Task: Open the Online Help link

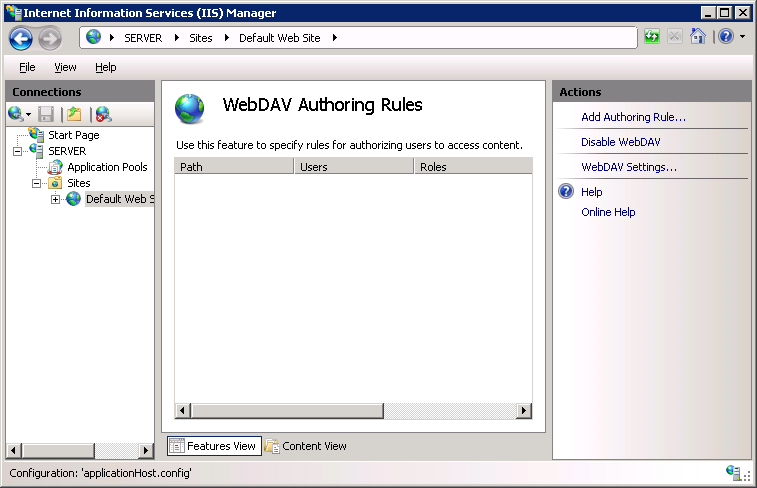Action: [x=608, y=212]
